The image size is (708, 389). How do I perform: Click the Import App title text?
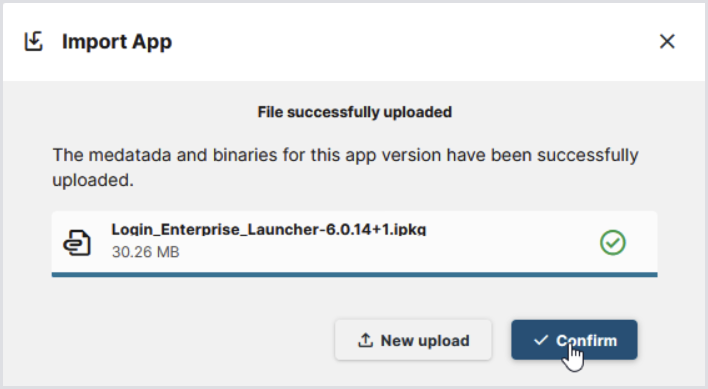click(x=117, y=42)
